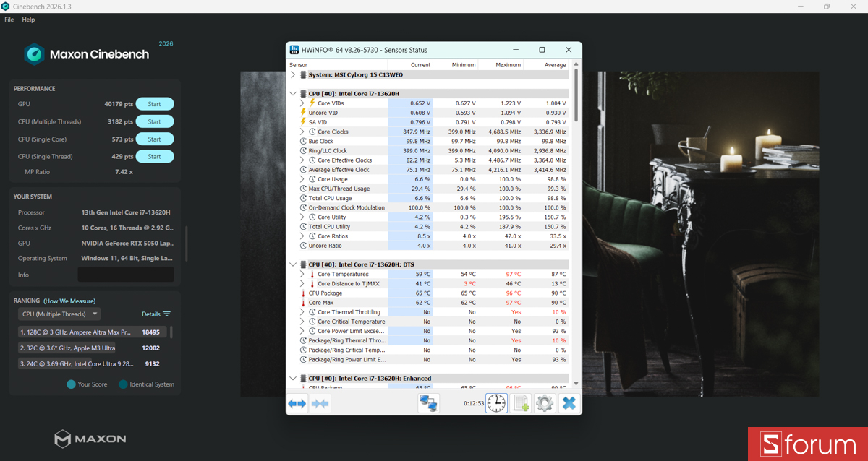The image size is (868, 461).
Task: Click Maxon Cinebench hexagon logo
Action: (x=34, y=54)
